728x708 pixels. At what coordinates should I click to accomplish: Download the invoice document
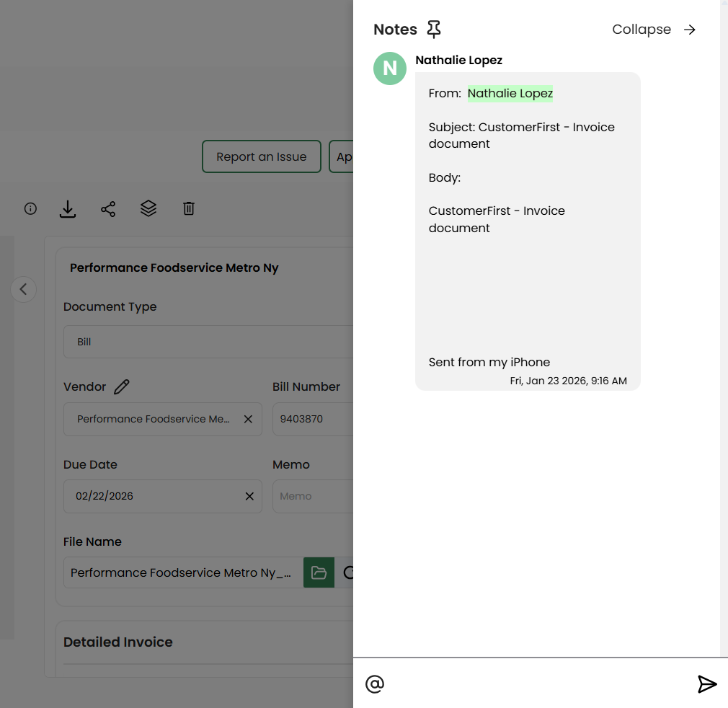pos(67,208)
